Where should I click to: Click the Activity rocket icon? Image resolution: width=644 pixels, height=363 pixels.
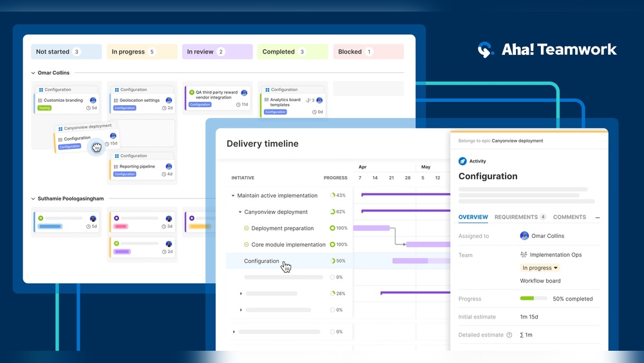462,161
